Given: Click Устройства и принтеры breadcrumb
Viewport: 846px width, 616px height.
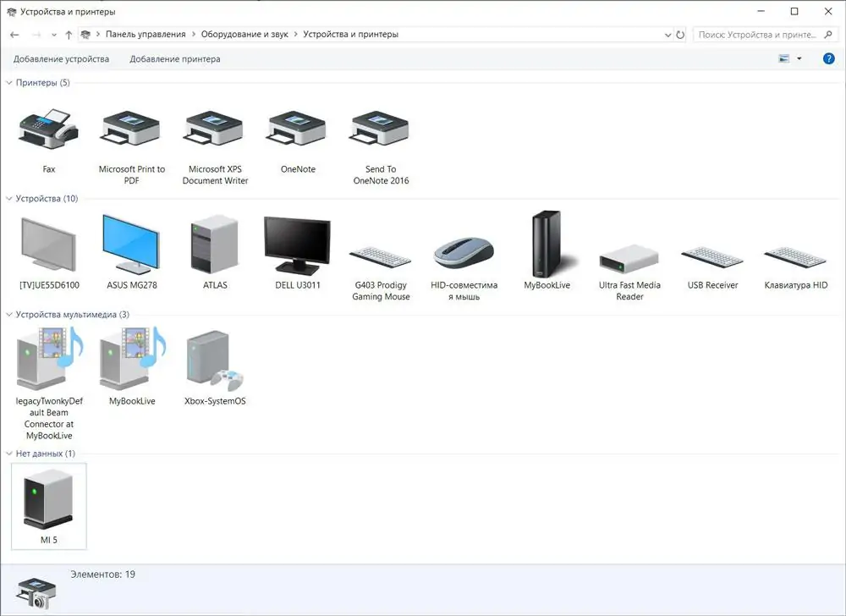Looking at the screenshot, I should [351, 35].
